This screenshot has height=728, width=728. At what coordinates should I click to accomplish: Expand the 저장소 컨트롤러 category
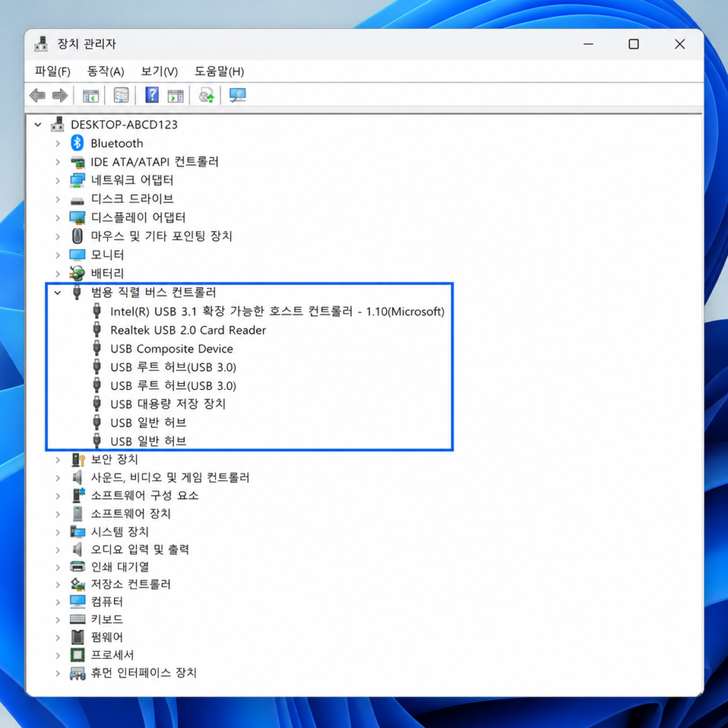58,584
